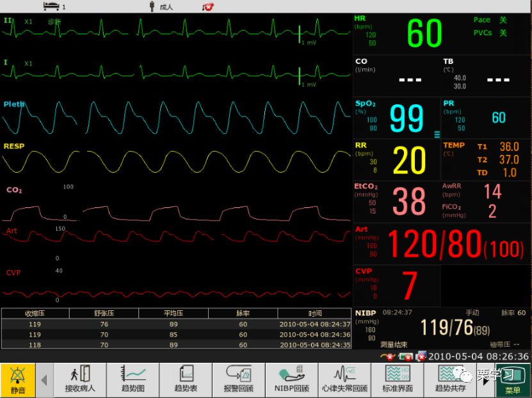Click the T2 37.0 temperature reading
Image resolution: width=532 pixels, height=398 pixels.
(x=498, y=159)
